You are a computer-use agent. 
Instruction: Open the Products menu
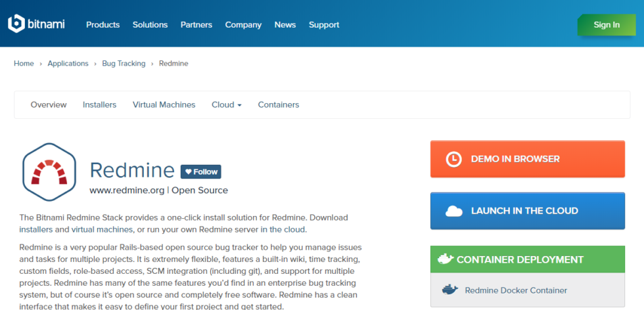pos(103,25)
